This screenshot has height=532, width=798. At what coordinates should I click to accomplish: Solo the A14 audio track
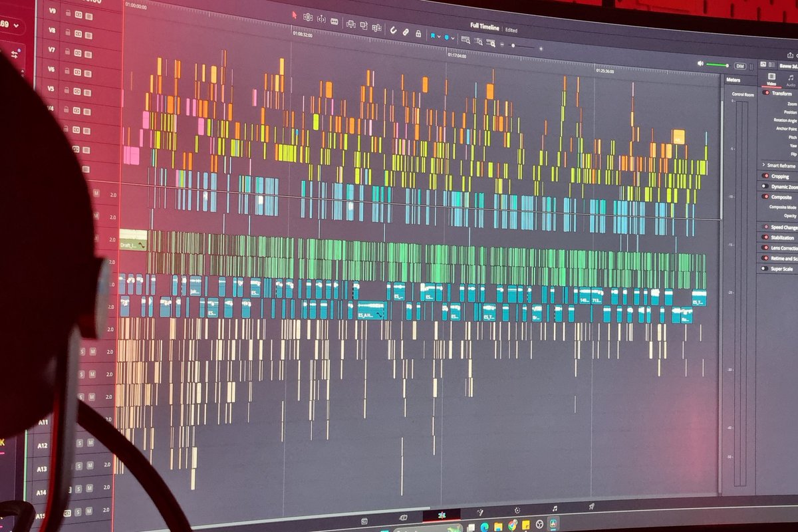pyautogui.click(x=78, y=489)
